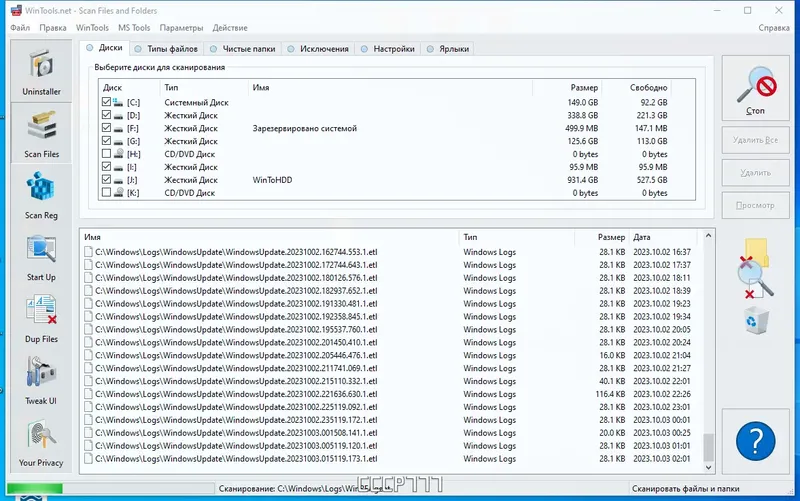The height and width of the screenshot is (501, 800).
Task: Uncheck drive G: checkbox
Action: 106,141
